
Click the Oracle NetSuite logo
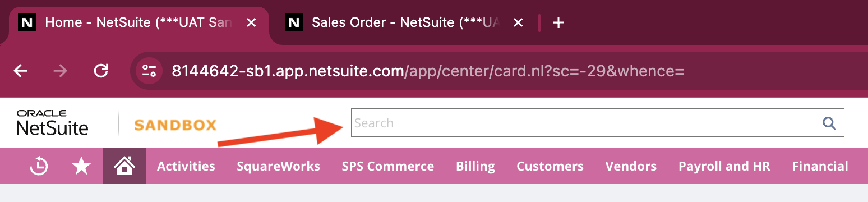point(53,123)
